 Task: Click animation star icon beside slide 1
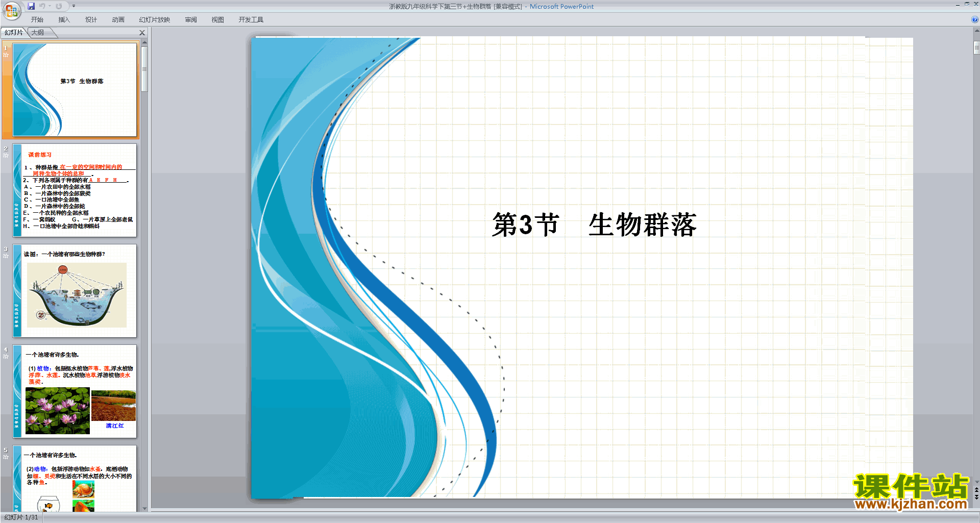click(6, 55)
